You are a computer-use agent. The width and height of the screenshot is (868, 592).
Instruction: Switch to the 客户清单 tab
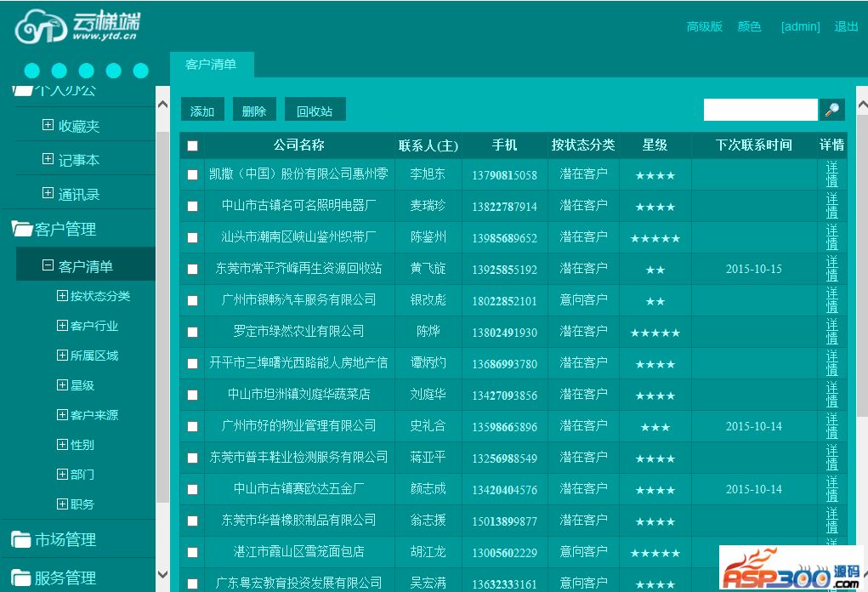point(211,65)
